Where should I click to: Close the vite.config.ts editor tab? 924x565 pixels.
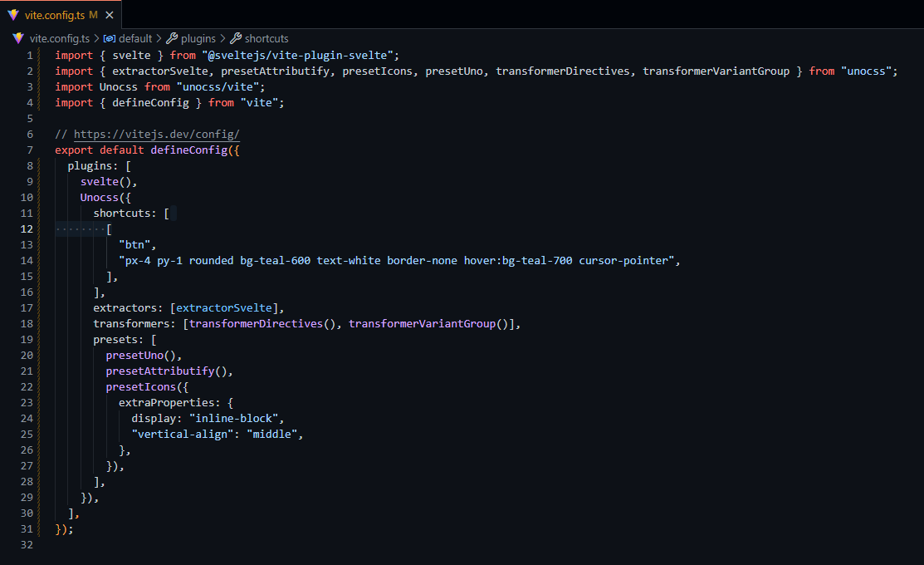point(110,14)
